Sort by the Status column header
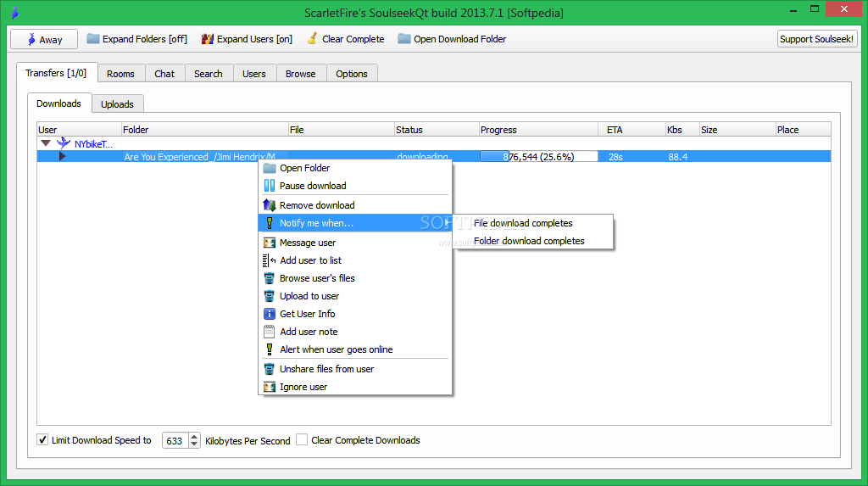 click(437, 130)
